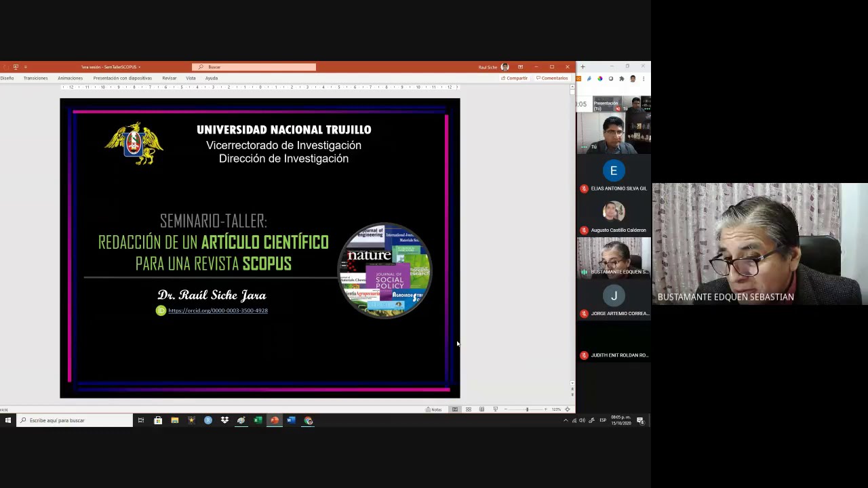Open File Explorer from the taskbar
The width and height of the screenshot is (868, 488).
click(x=175, y=420)
